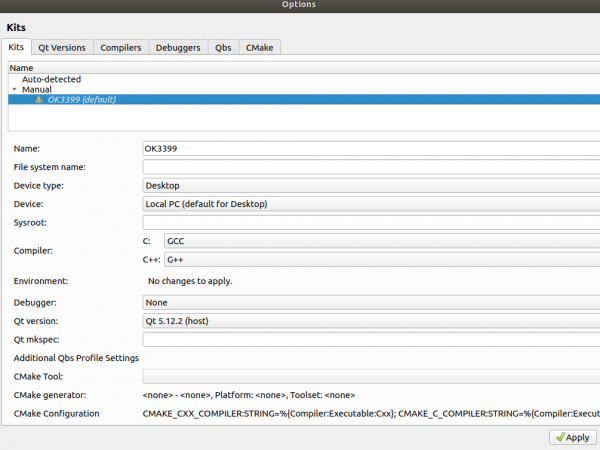Click the Sysroot path field
This screenshot has height=450, width=600.
click(370, 223)
